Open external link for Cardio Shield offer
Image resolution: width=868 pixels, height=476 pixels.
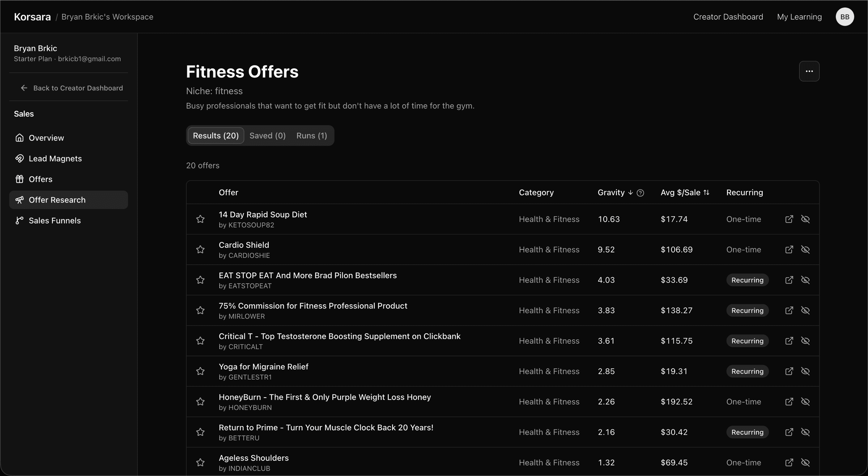coord(789,250)
